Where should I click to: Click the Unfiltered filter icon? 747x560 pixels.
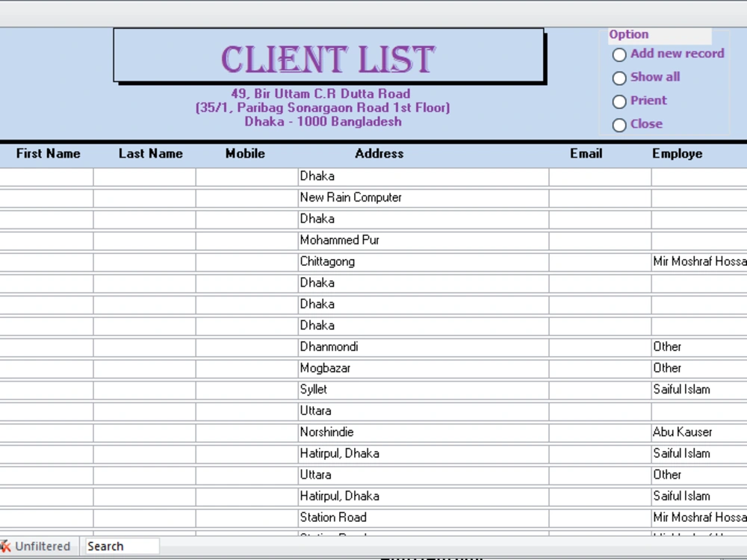(5, 547)
